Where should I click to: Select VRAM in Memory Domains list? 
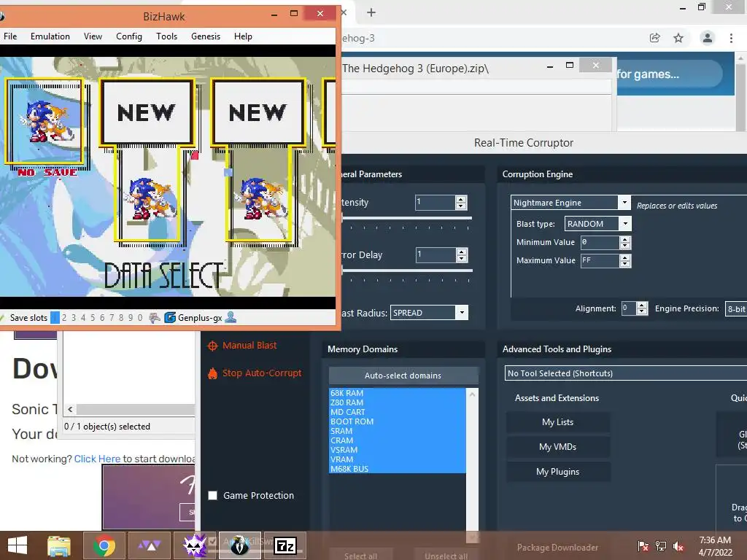click(398, 459)
